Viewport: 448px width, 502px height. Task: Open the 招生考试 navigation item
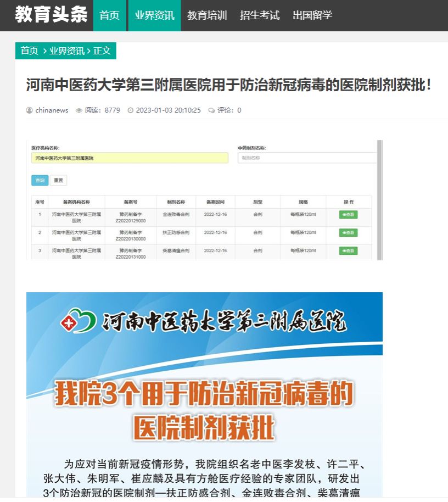(x=260, y=15)
